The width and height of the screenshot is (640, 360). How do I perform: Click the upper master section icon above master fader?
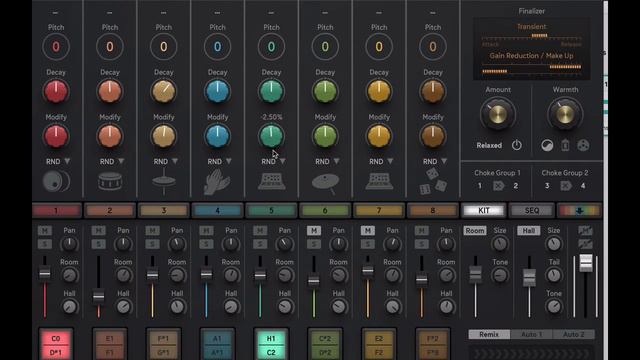(585, 231)
